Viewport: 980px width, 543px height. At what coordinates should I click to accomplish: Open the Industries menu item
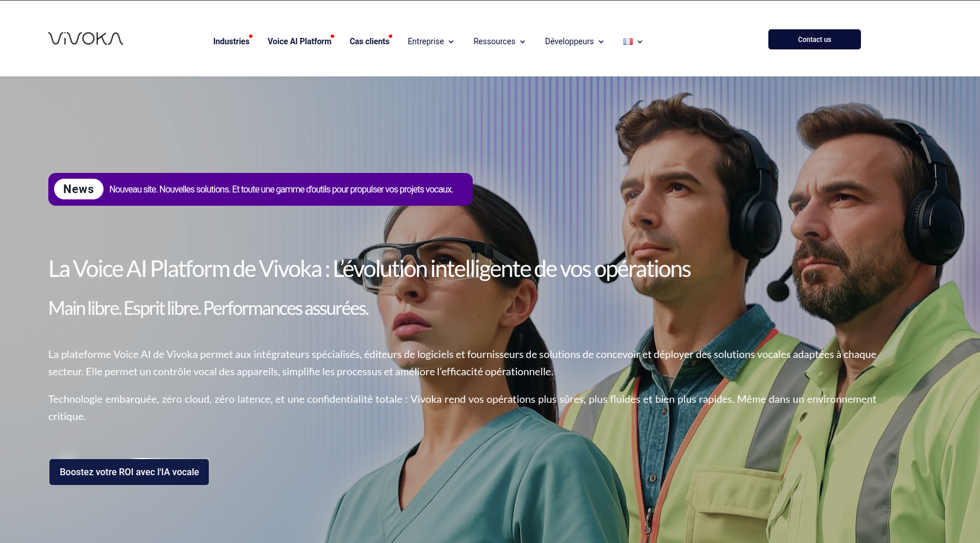click(x=231, y=41)
